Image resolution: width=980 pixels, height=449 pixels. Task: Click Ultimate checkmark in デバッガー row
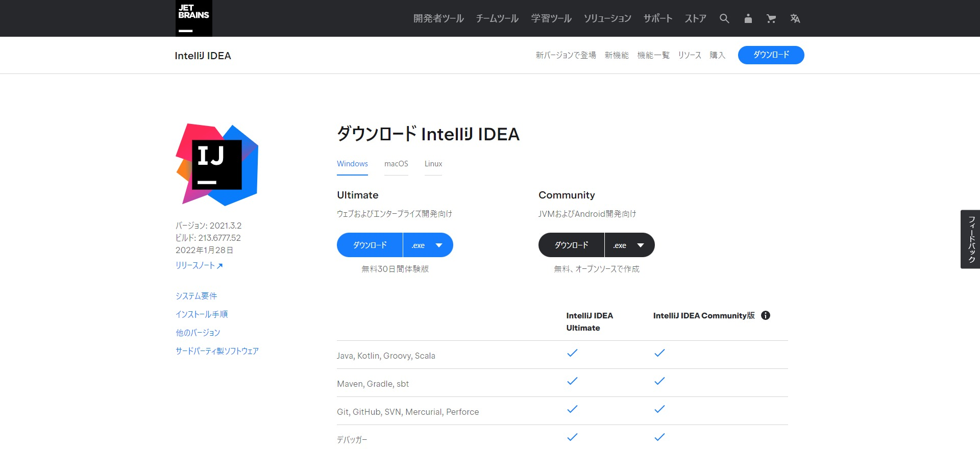coord(572,437)
